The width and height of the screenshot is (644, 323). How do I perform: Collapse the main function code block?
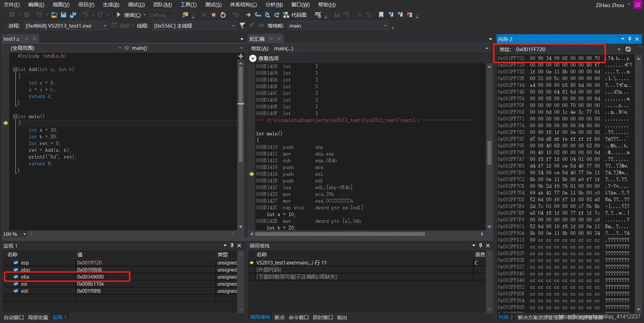[x=15, y=116]
